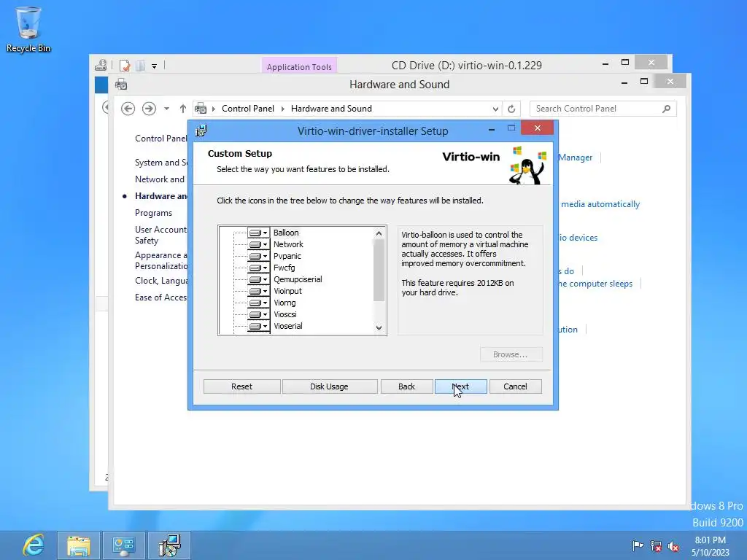The height and width of the screenshot is (560, 747).
Task: Expand address bar history dropdown
Action: tap(495, 109)
